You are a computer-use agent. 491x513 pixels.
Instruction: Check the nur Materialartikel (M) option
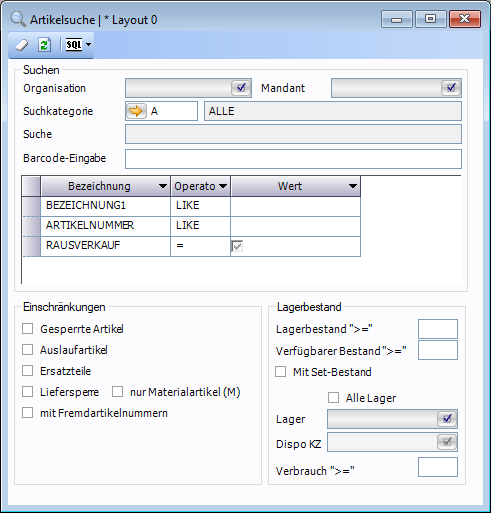pos(117,391)
